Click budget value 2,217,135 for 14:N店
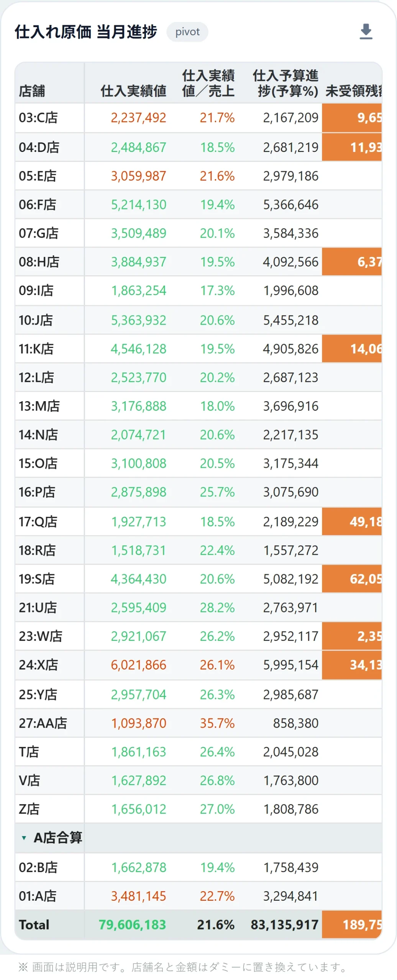This screenshot has height=980, width=397. [x=290, y=434]
